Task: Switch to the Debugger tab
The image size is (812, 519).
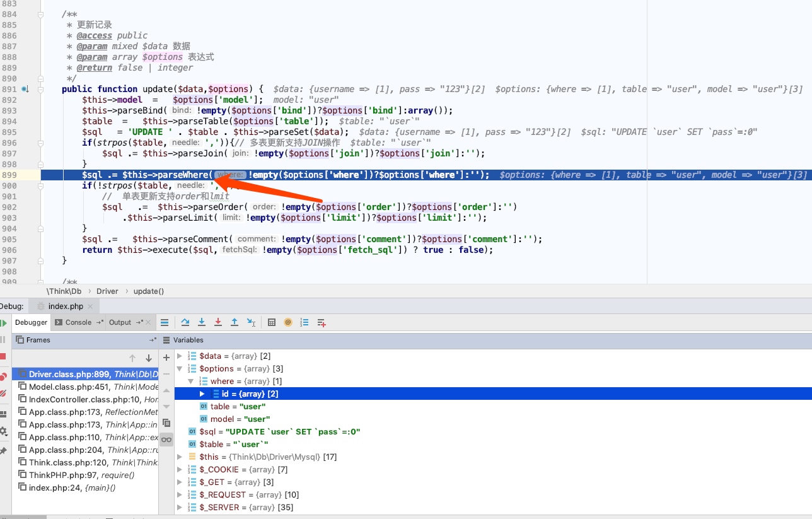Action: click(31, 322)
